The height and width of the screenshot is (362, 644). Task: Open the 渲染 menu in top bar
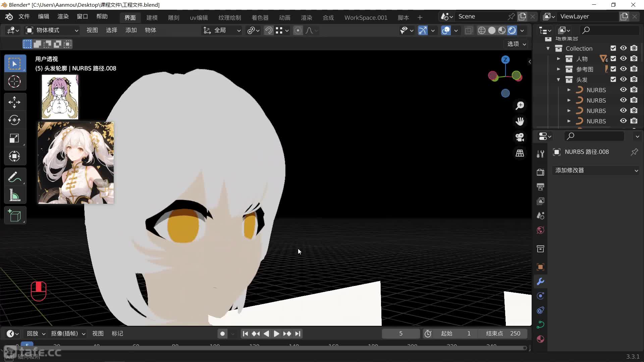click(x=63, y=17)
